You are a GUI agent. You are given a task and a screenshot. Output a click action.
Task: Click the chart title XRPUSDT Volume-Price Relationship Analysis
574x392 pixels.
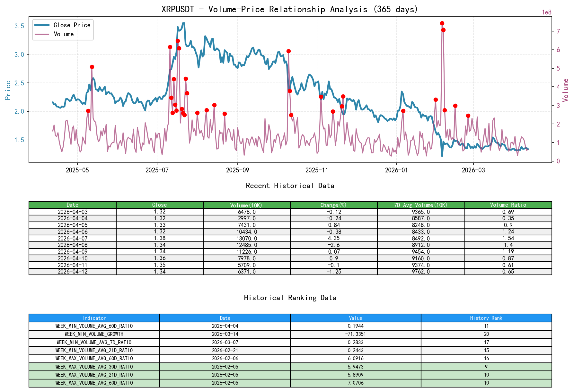(x=290, y=9)
